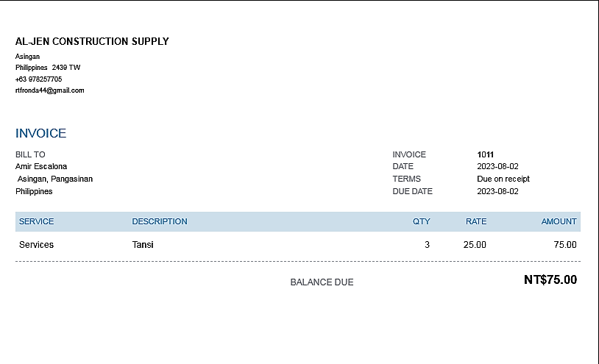599x364 pixels.
Task: Click the Due on receipt terms value
Action: pyautogui.click(x=503, y=179)
